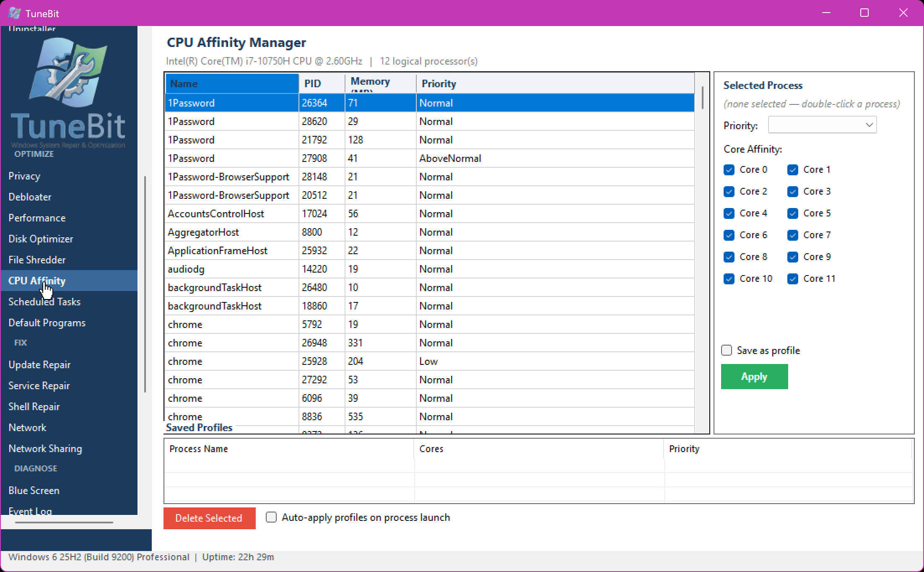Click Priority header in Saved Profiles
This screenshot has width=924, height=572.
(788, 449)
